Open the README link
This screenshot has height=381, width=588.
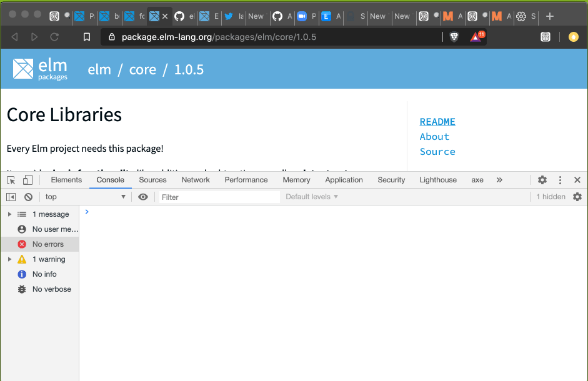[437, 122]
